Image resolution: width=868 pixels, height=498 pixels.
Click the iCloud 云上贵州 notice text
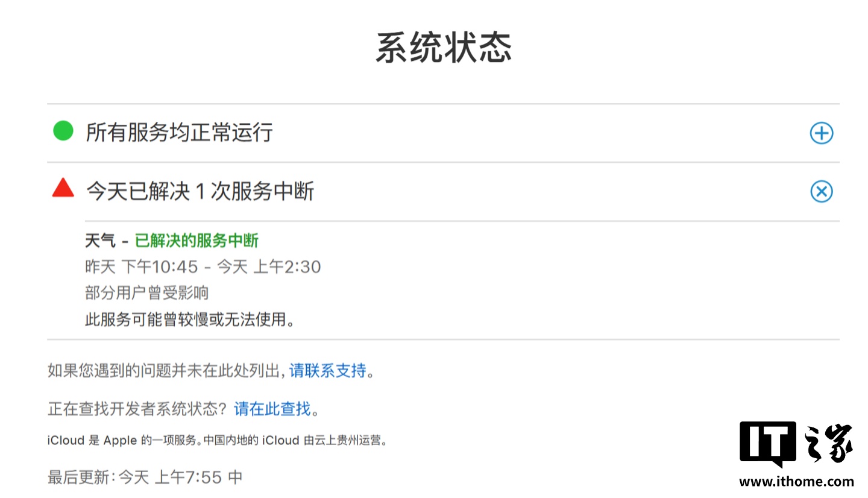pyautogui.click(x=216, y=440)
